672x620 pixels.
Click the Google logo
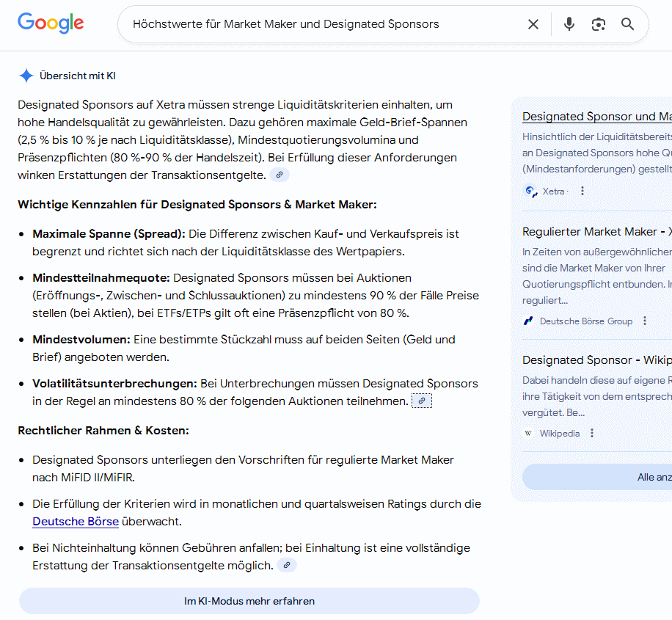[x=51, y=23]
